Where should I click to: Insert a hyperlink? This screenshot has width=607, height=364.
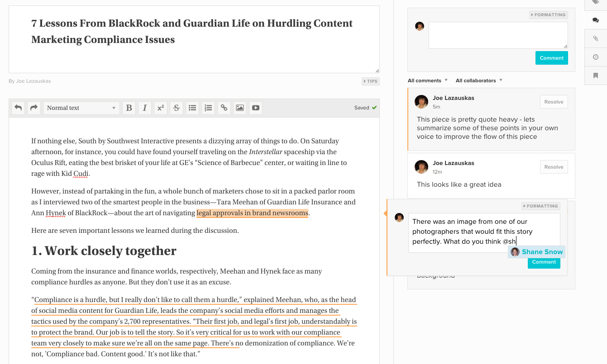[224, 108]
